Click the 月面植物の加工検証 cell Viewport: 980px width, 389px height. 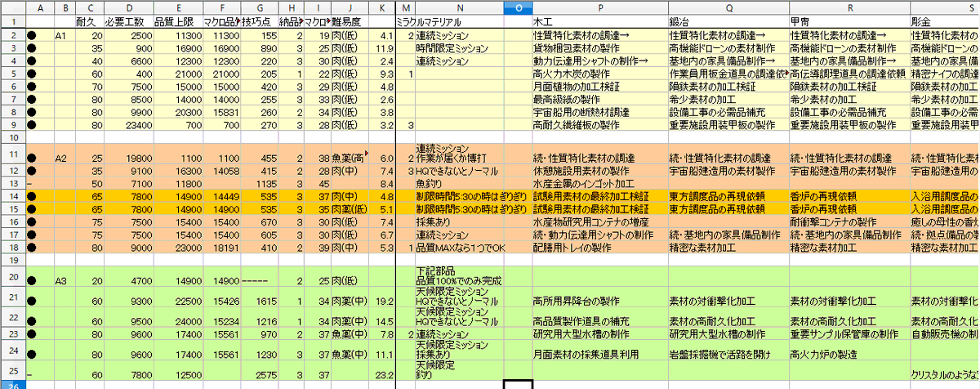(x=599, y=87)
